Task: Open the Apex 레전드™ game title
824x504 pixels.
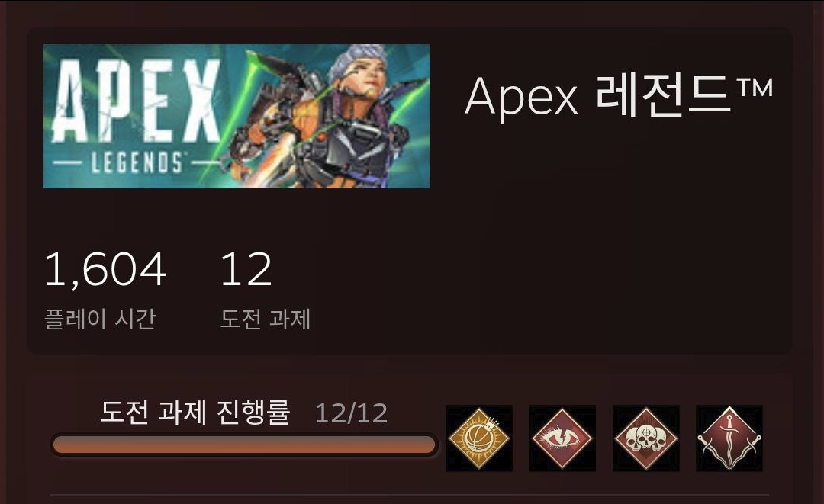Action: [619, 95]
